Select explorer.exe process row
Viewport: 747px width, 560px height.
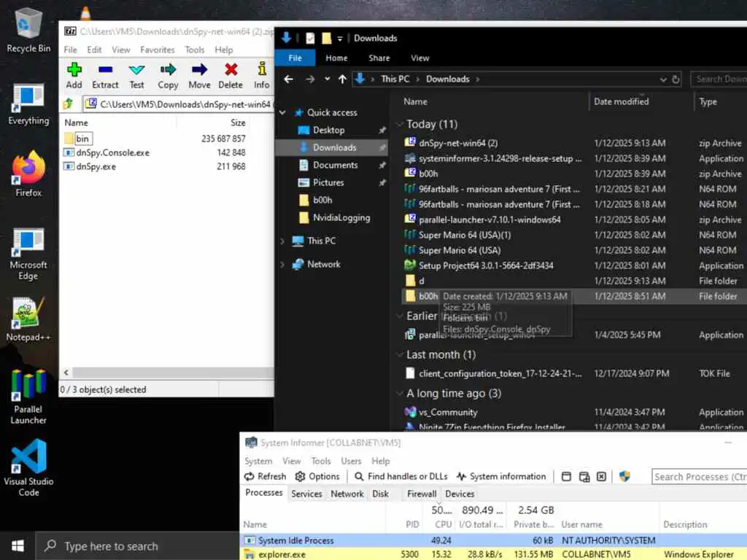(x=493, y=554)
